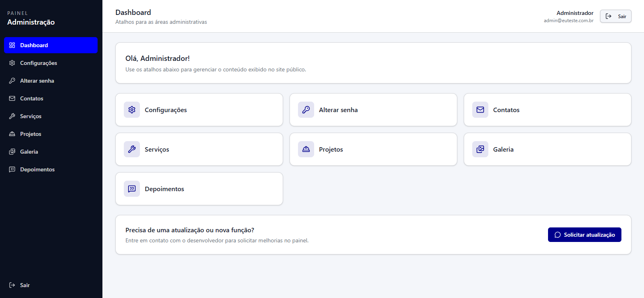Click the wrench icon beside sidebar Serviços
644x298 pixels.
12,116
